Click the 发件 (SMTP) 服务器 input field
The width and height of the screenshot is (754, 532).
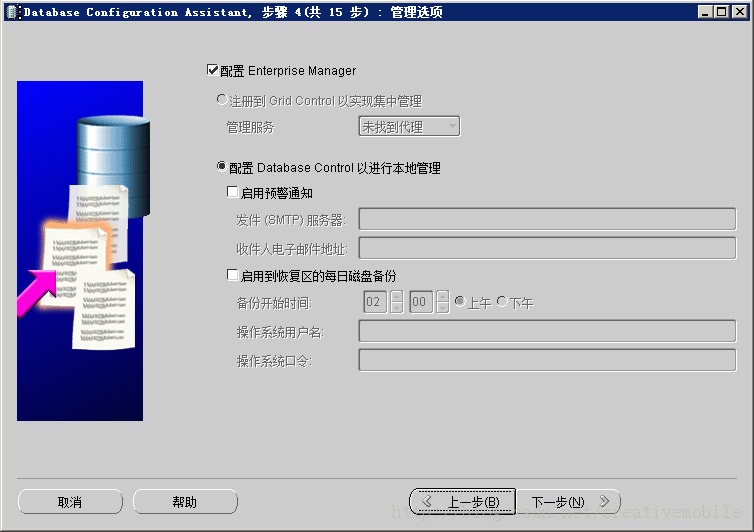click(x=547, y=219)
